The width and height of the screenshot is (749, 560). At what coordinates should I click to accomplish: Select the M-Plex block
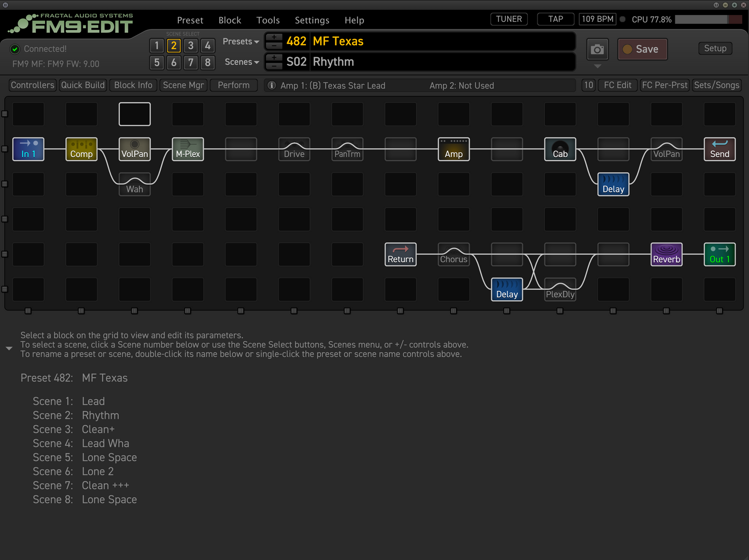pyautogui.click(x=188, y=149)
